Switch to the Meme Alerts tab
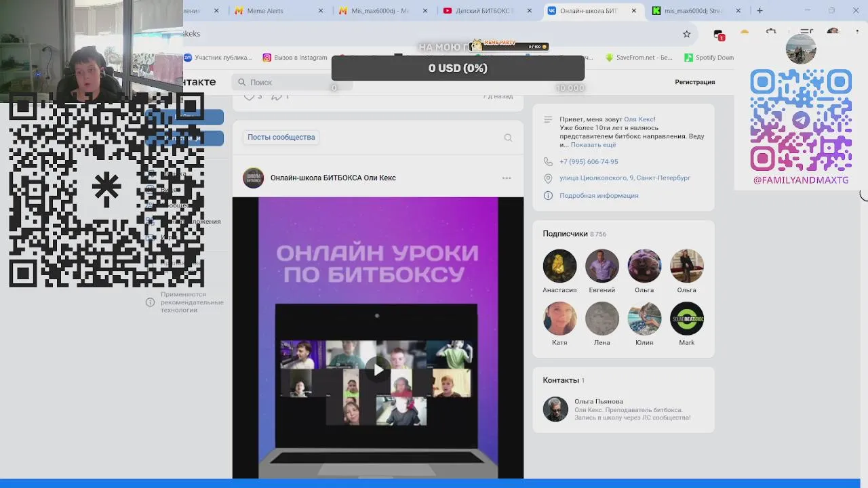The width and height of the screenshot is (868, 488). tap(279, 11)
